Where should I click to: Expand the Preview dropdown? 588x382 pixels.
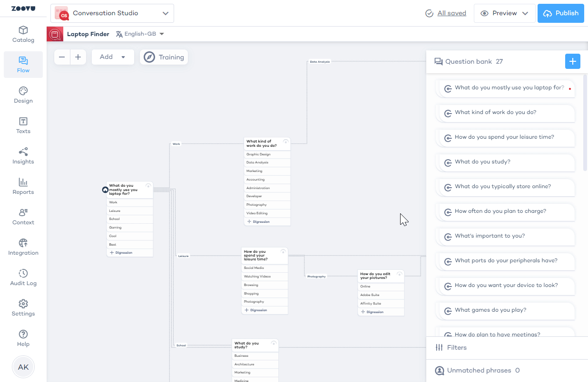click(x=504, y=13)
